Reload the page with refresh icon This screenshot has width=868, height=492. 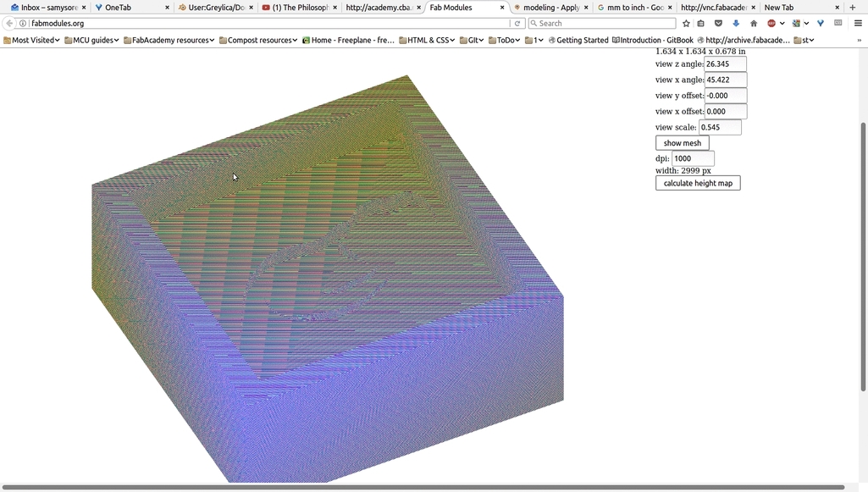[517, 23]
